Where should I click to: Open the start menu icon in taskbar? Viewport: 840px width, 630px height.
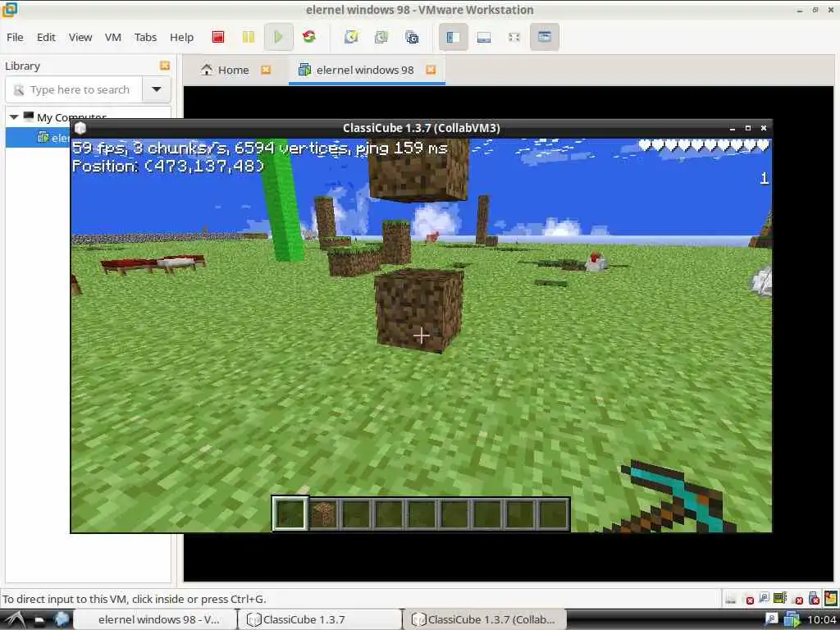coord(15,619)
